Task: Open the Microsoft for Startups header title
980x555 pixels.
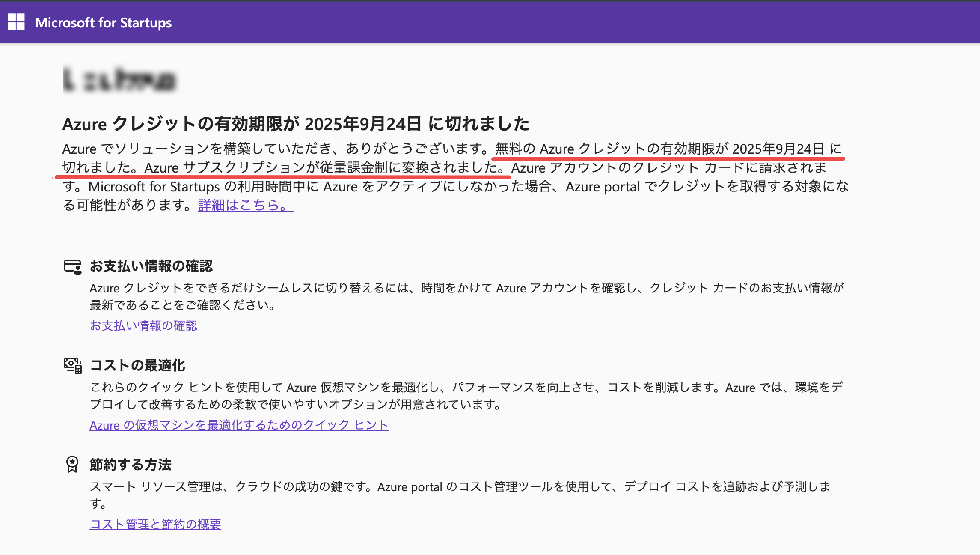Action: [x=103, y=22]
